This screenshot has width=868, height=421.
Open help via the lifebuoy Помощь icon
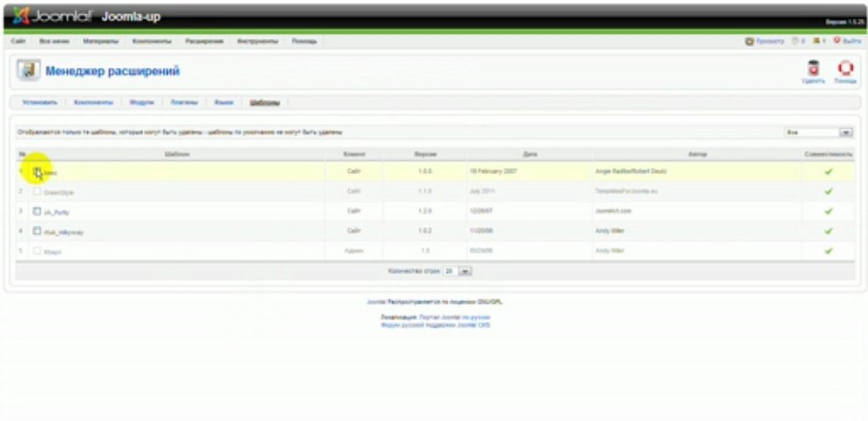click(845, 68)
